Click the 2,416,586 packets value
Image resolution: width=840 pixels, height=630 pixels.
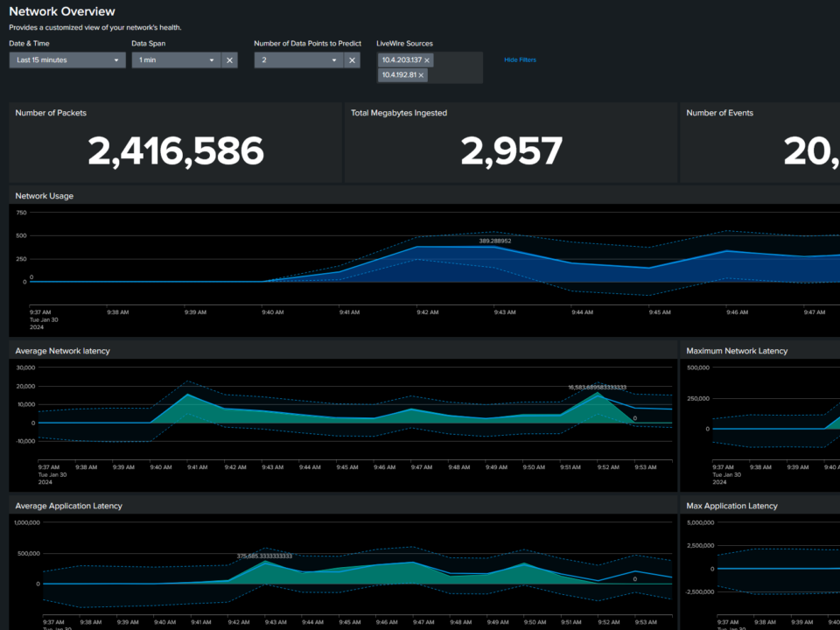pos(175,151)
